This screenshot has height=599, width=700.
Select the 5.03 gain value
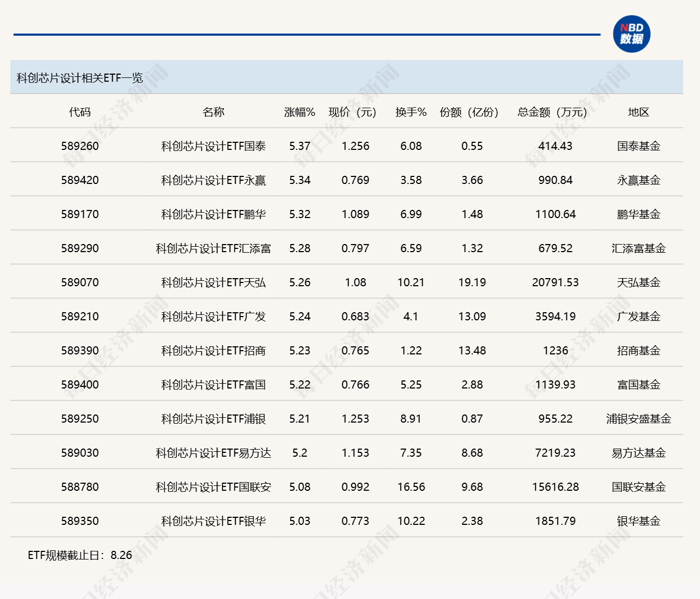coord(300,521)
